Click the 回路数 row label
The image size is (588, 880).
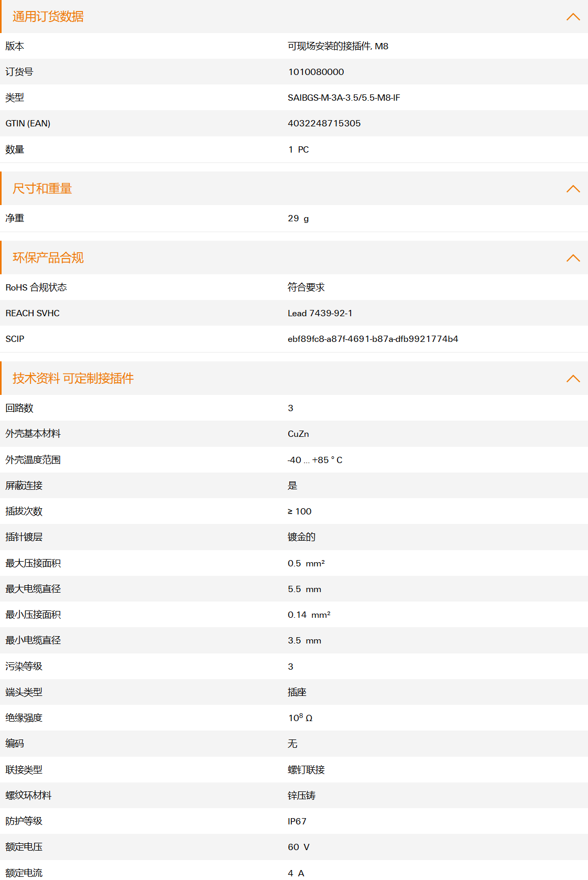coord(19,408)
